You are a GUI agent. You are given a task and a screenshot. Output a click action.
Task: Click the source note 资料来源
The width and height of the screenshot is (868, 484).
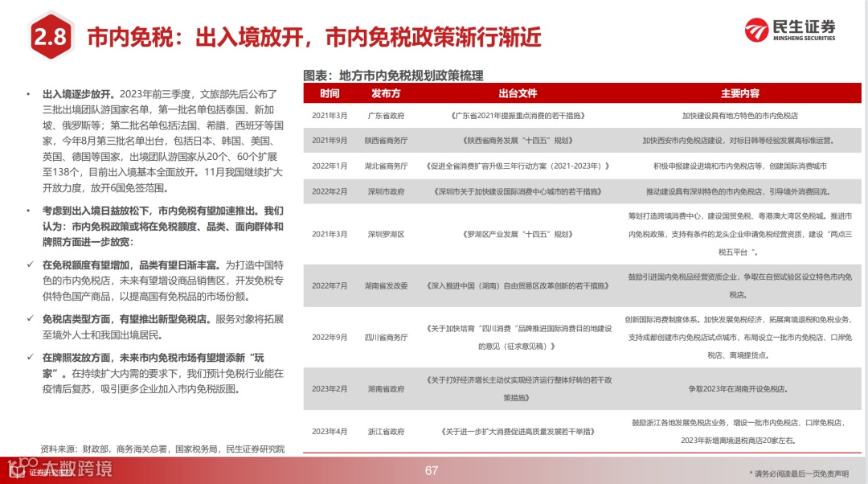(162, 449)
